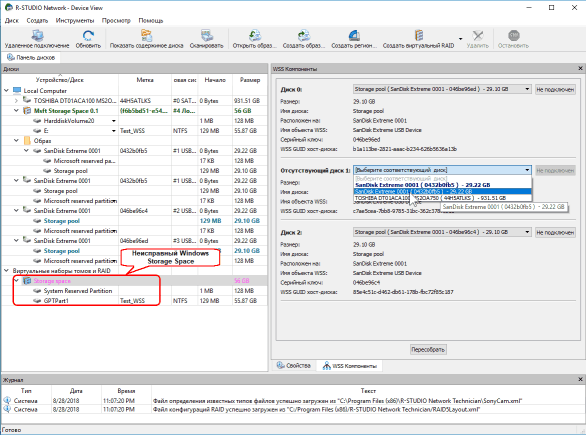Collapse the Образ tree node
Screen dimensions: 586x435
(x=16, y=141)
